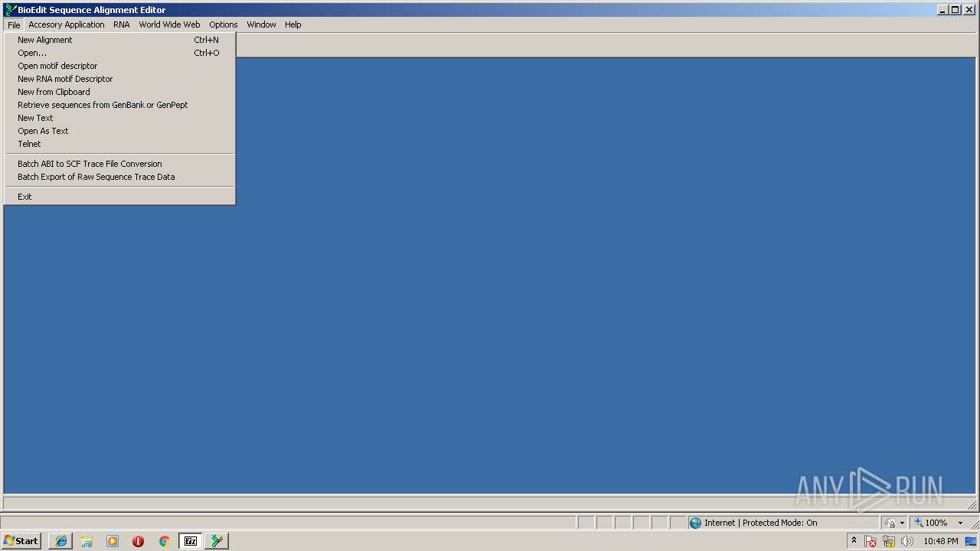Select New Text entry

119,118
